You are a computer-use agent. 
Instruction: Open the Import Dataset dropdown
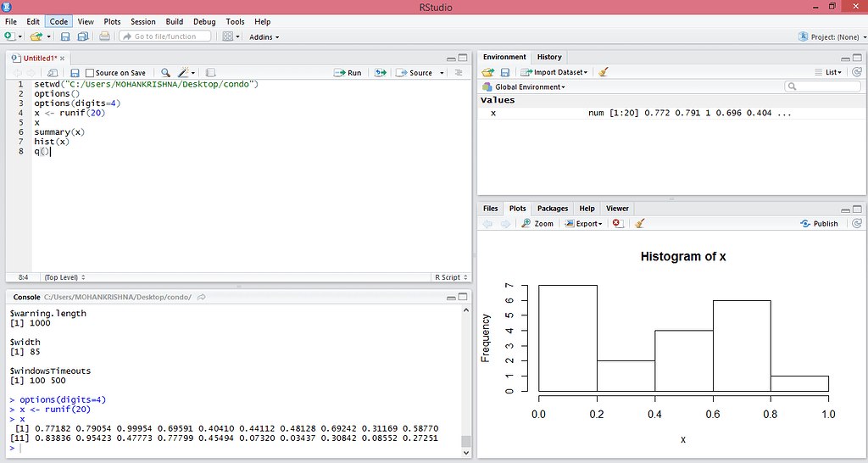(x=554, y=72)
